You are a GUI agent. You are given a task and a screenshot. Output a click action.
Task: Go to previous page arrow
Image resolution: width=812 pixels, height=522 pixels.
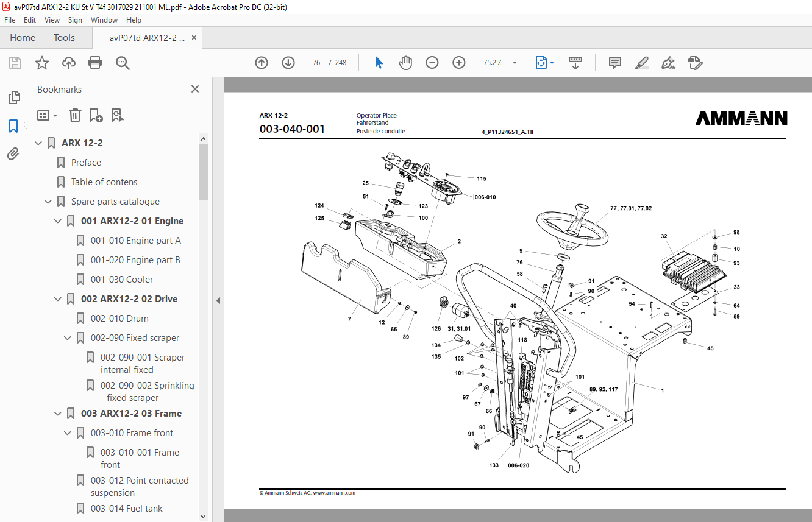coord(262,63)
